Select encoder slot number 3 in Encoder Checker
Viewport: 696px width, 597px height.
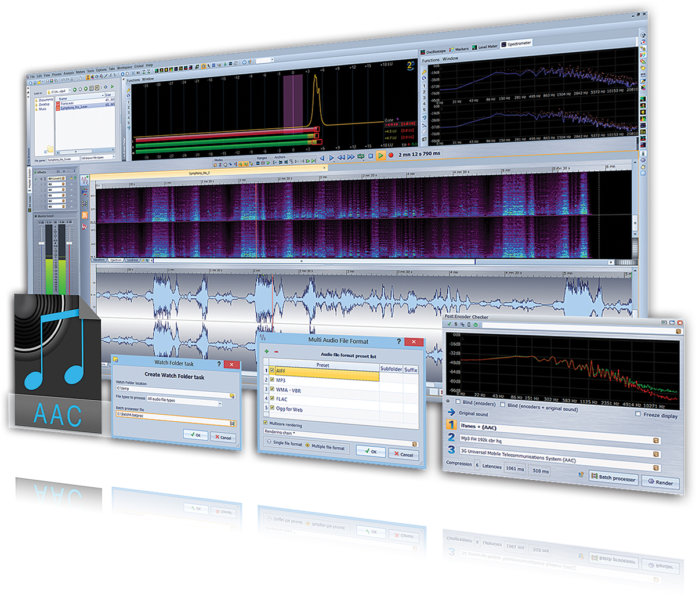451,450
